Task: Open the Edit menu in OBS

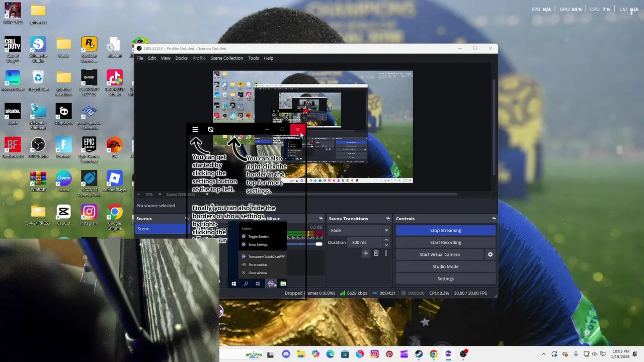Action: [152, 58]
